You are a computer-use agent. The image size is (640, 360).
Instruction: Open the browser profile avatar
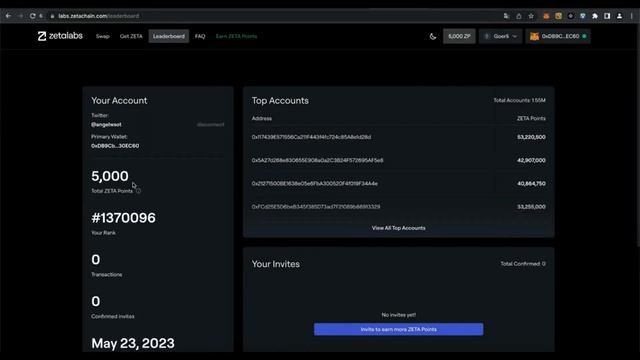(620, 16)
